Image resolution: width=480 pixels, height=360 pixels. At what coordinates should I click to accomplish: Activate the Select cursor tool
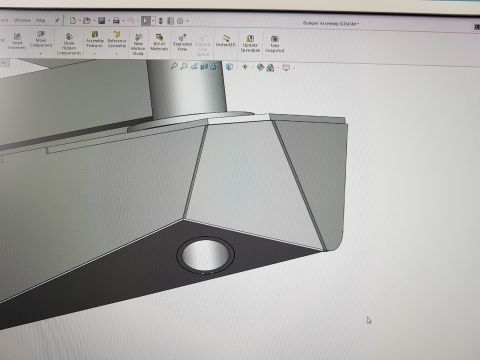tap(146, 21)
